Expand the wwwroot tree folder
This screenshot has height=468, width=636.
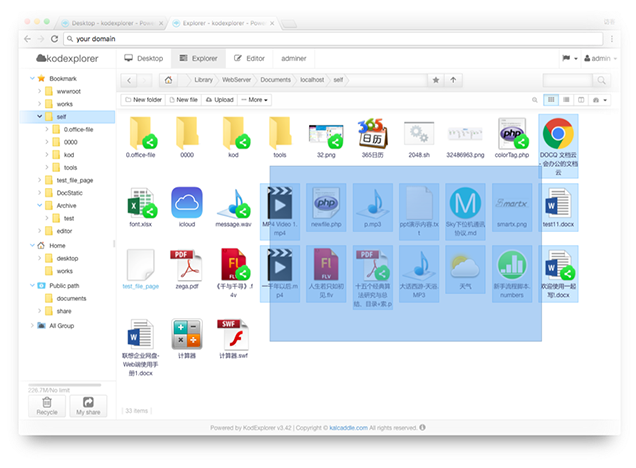39,91
